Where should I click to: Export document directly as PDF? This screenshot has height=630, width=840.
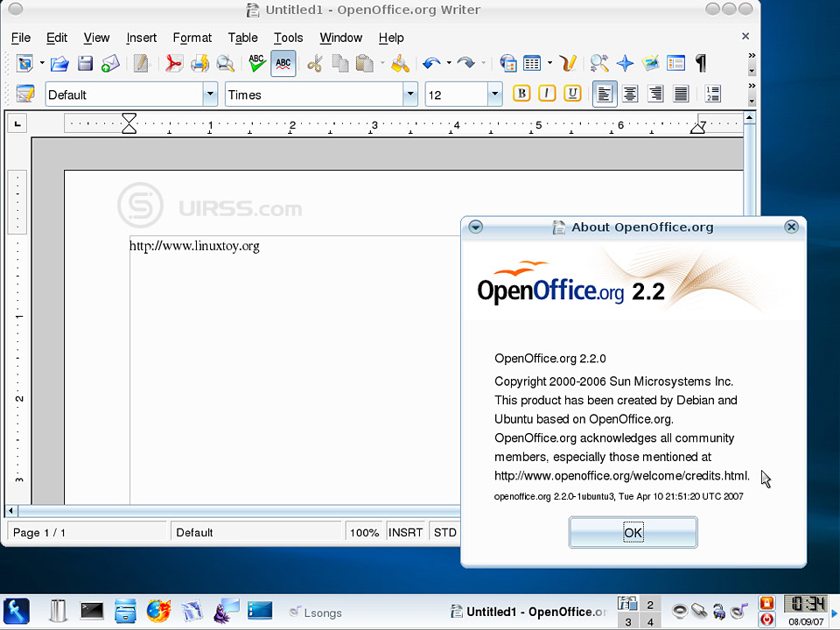[174, 63]
